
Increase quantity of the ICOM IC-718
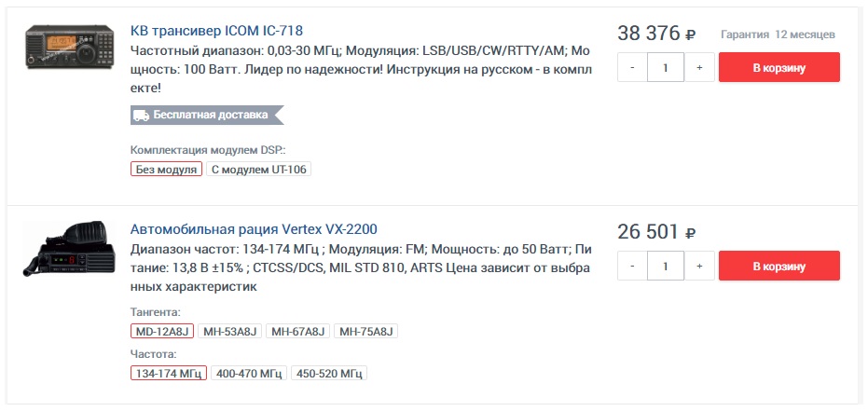click(x=699, y=67)
